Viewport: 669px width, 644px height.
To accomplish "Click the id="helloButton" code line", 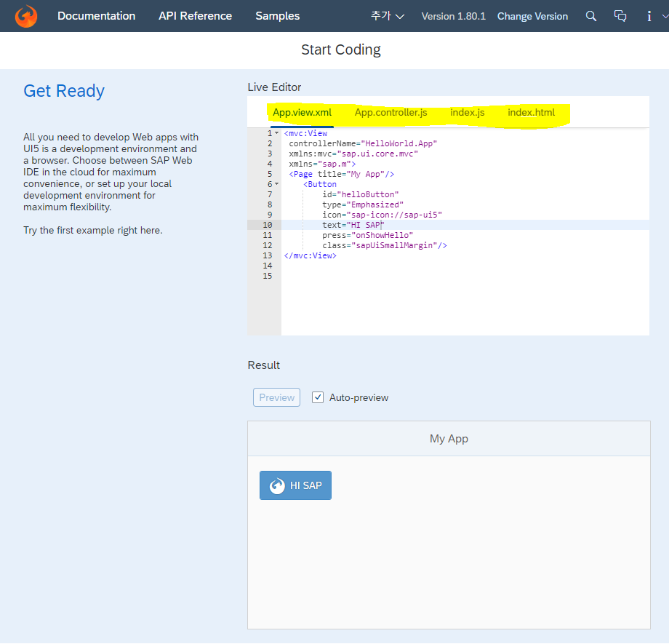I will pos(360,194).
